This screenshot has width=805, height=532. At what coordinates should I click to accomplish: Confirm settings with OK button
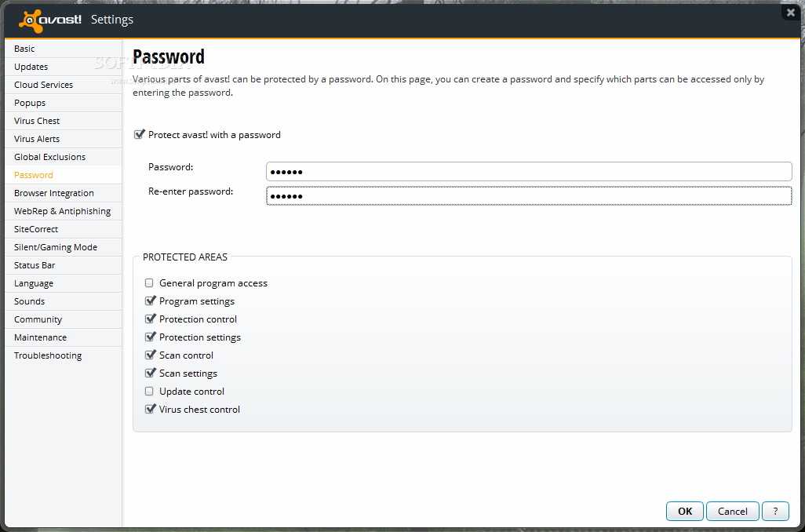(685, 512)
